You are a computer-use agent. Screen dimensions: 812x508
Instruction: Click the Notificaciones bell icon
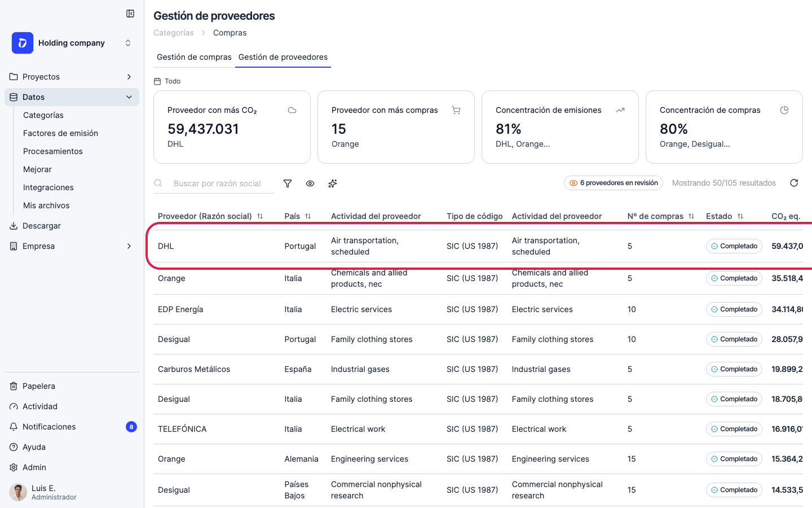(14, 427)
